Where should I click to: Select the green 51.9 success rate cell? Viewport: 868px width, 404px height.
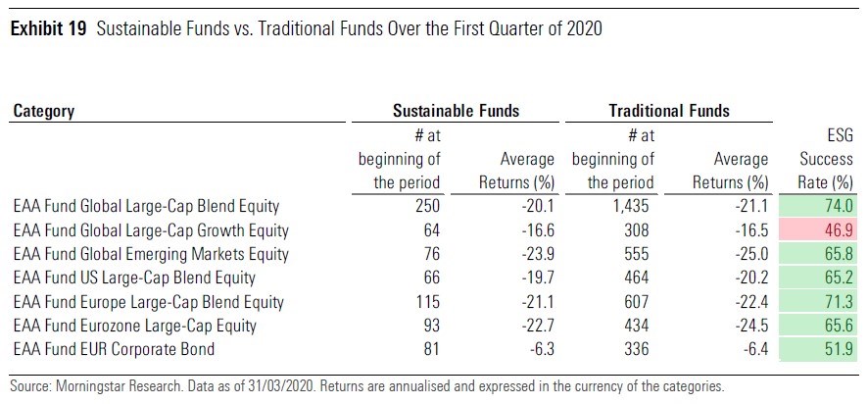(828, 348)
